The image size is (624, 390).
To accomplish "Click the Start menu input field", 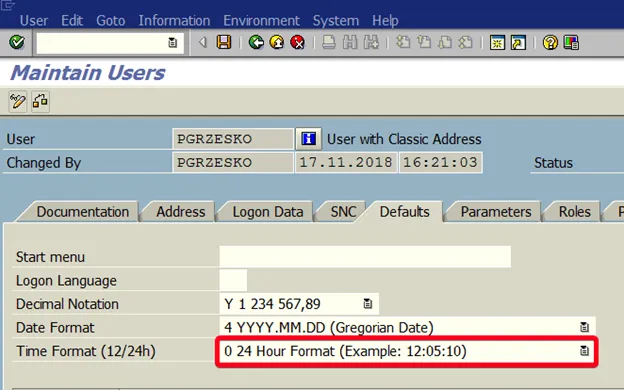I will 365,257.
